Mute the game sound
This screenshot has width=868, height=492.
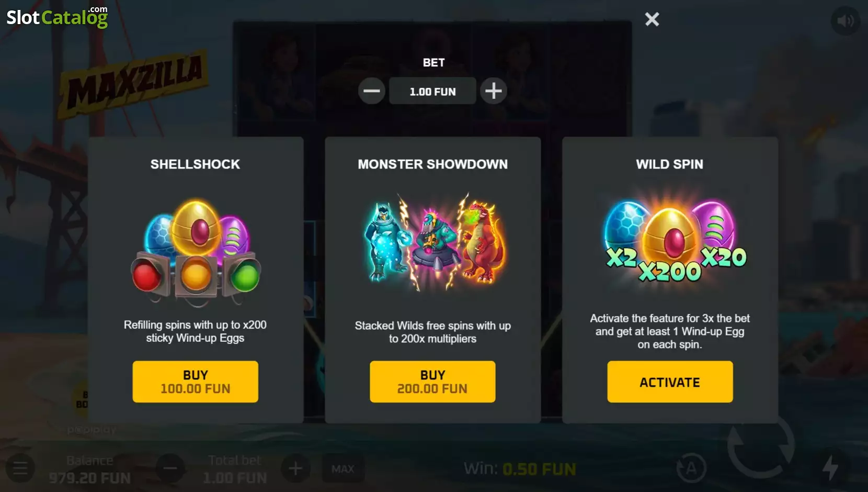point(845,21)
